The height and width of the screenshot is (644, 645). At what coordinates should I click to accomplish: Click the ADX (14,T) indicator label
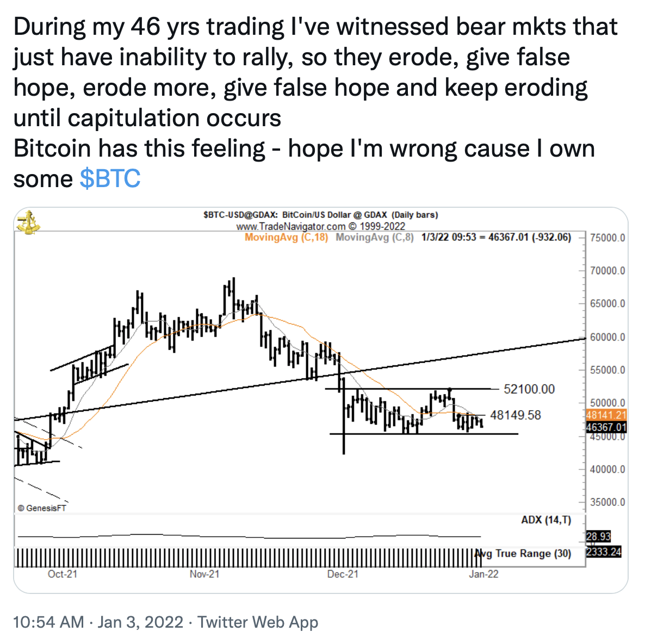[546, 520]
